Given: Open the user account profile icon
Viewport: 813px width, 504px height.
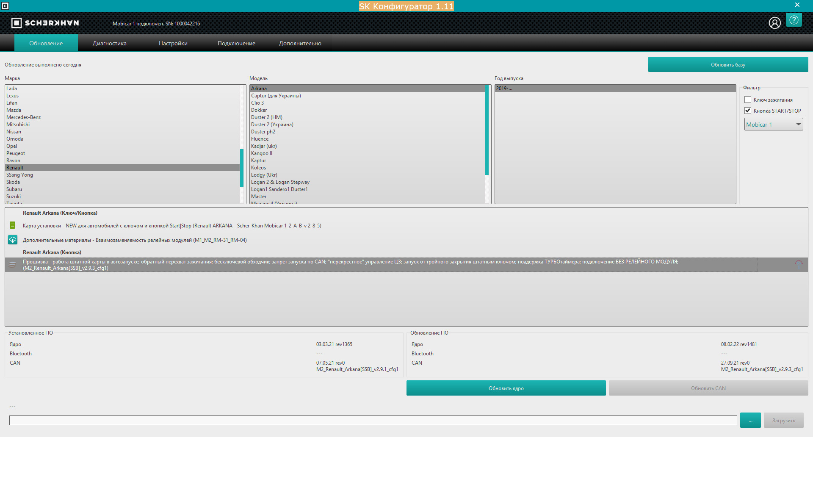Looking at the screenshot, I should point(774,23).
